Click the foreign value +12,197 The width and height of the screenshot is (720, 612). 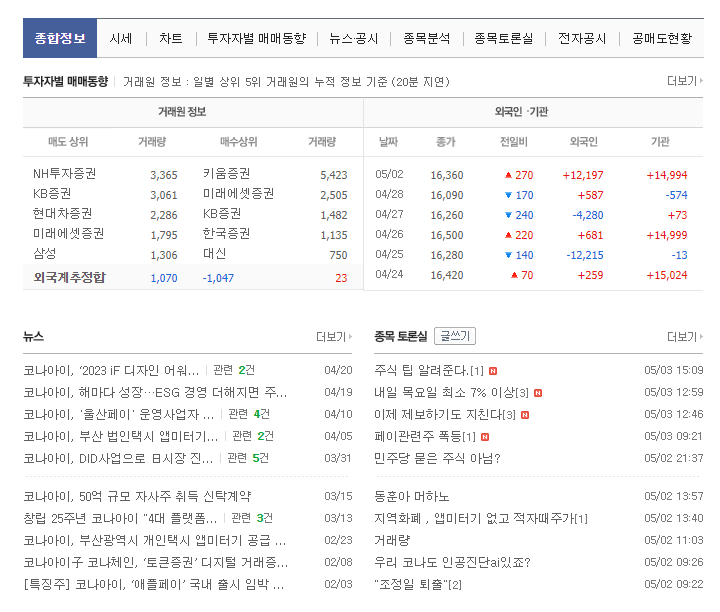583,175
